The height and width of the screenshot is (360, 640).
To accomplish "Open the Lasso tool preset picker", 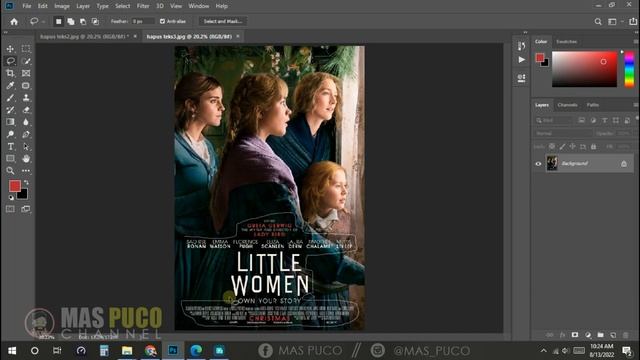I will click(x=36, y=22).
